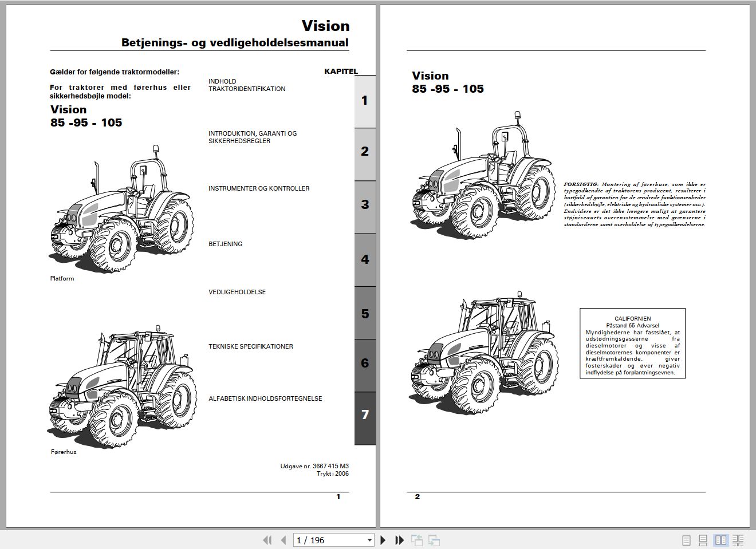Screen dimensions: 756x549
Task: Click the cab tractor illustration on page 2
Action: pos(485,352)
